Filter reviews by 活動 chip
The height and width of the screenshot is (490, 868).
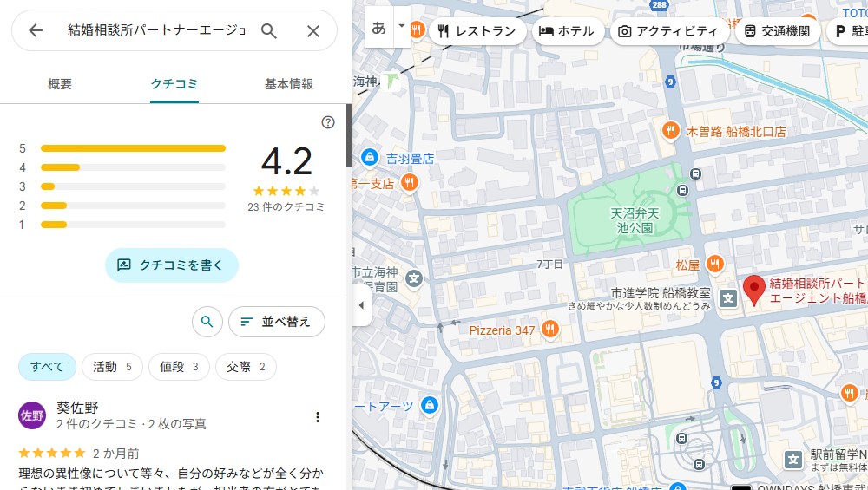(112, 367)
